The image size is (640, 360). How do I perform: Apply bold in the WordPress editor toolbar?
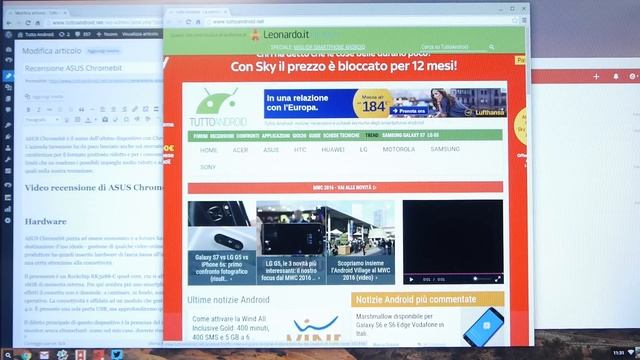point(28,109)
